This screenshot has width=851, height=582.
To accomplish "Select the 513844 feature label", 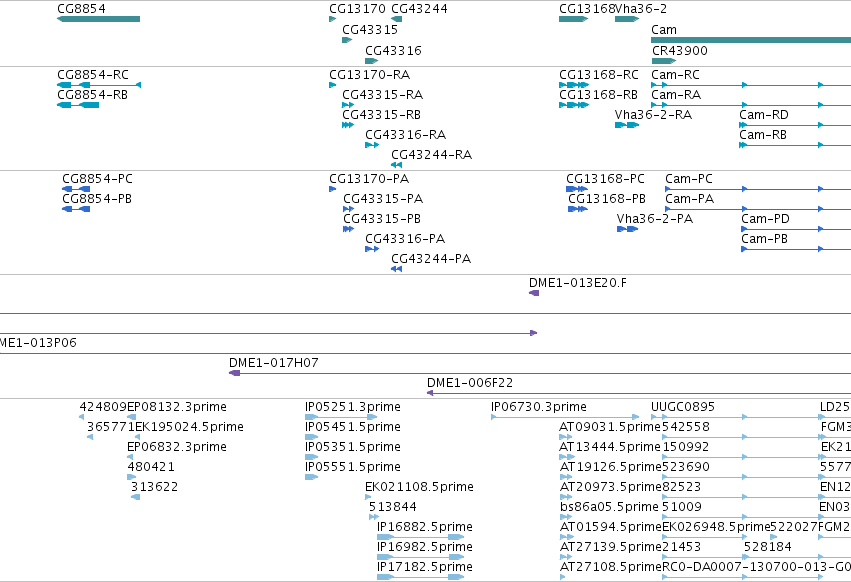I will [393, 507].
